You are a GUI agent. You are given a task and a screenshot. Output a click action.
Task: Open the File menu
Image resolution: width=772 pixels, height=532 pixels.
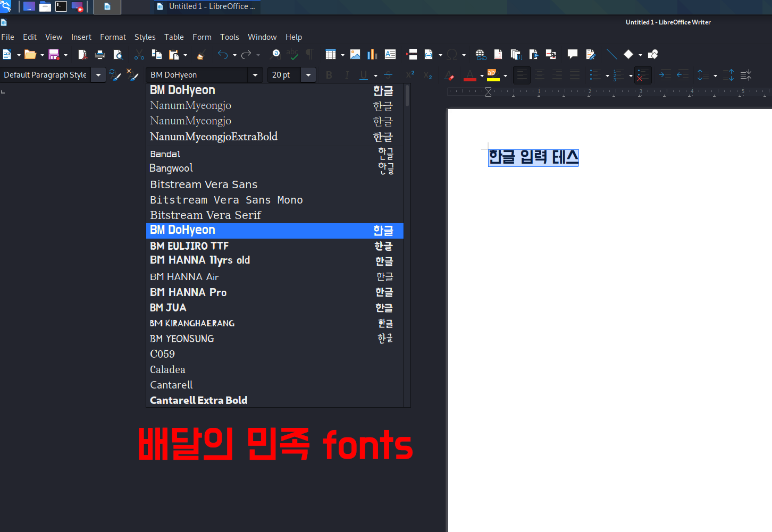(x=8, y=37)
